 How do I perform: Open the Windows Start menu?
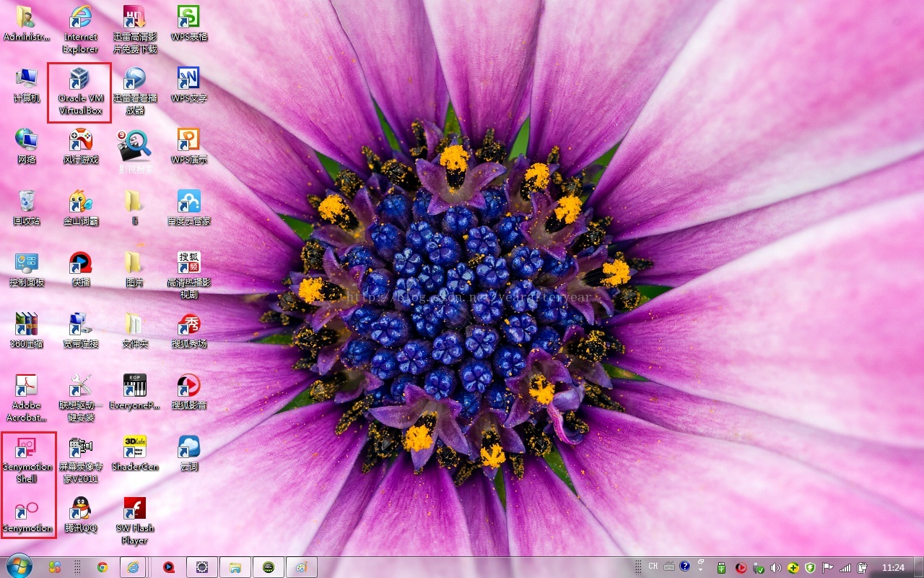coord(19,567)
